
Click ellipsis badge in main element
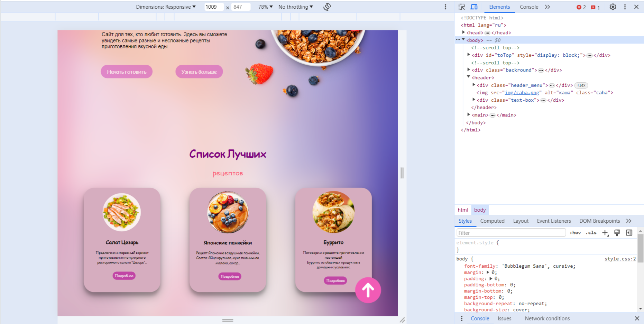click(x=493, y=115)
